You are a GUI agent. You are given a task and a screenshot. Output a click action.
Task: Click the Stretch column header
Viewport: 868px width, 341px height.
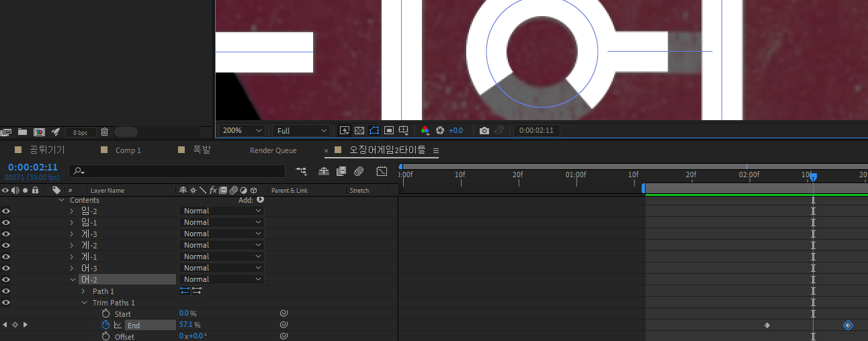359,191
